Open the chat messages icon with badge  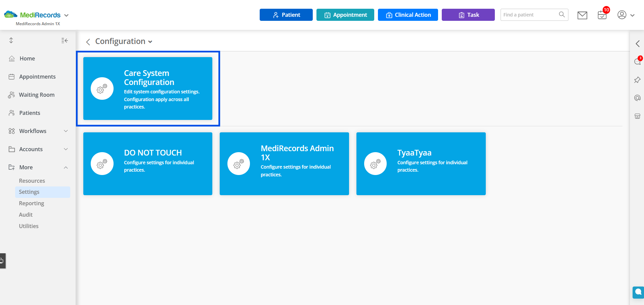(x=638, y=61)
